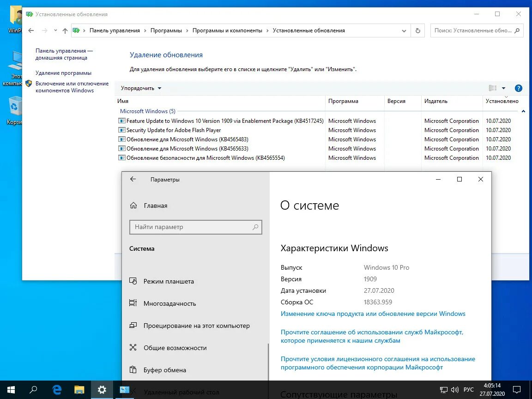Click the Control Panel breadcrumb segment

coord(115,30)
